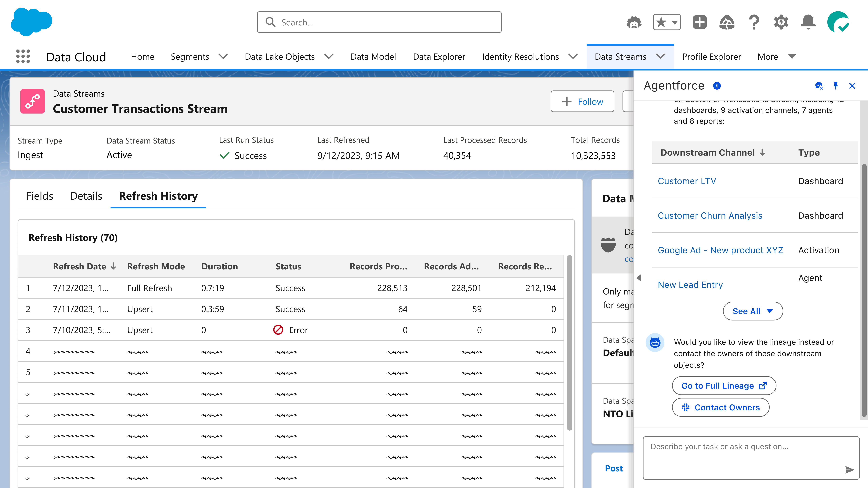Image resolution: width=868 pixels, height=488 pixels.
Task: Send the Agentforce message
Action: (850, 470)
